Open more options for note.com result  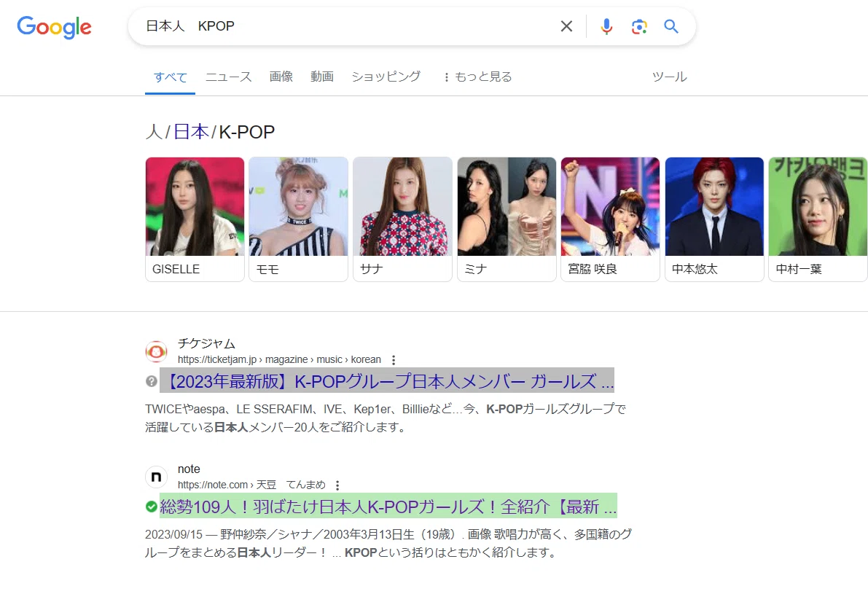coord(337,485)
